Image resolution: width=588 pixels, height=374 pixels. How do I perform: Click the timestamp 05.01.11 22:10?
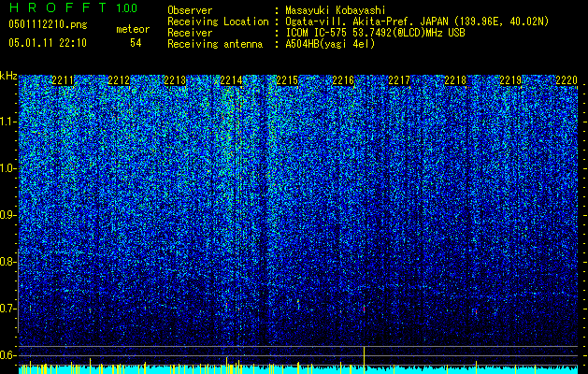tap(48, 43)
